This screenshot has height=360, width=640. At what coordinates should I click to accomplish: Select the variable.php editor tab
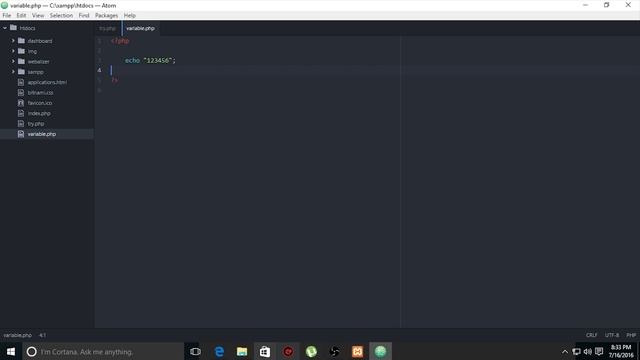[140, 28]
